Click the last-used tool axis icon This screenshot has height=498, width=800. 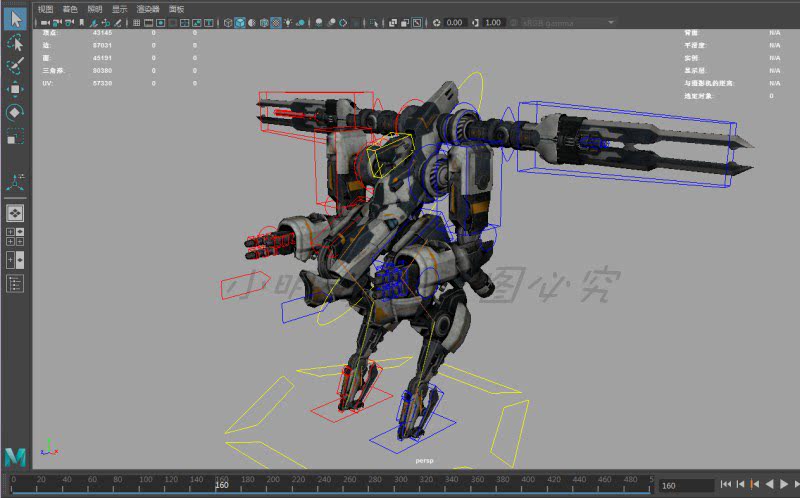click(x=15, y=182)
